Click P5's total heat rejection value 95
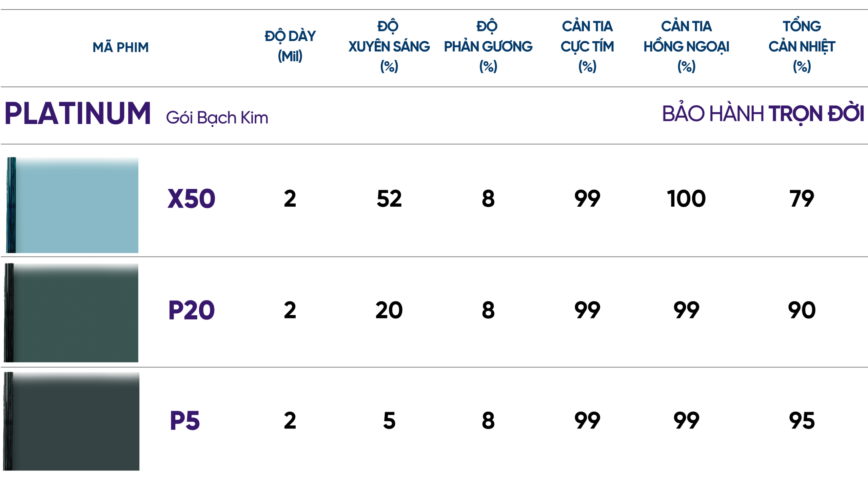 click(802, 421)
